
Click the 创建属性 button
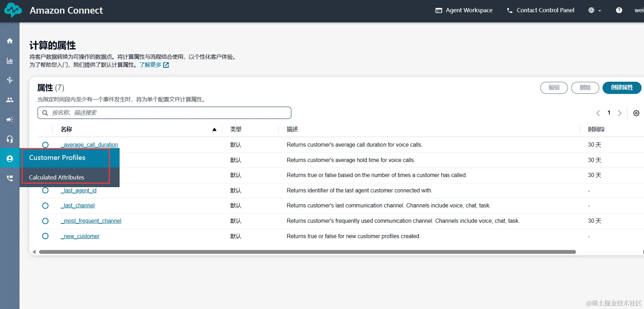622,88
